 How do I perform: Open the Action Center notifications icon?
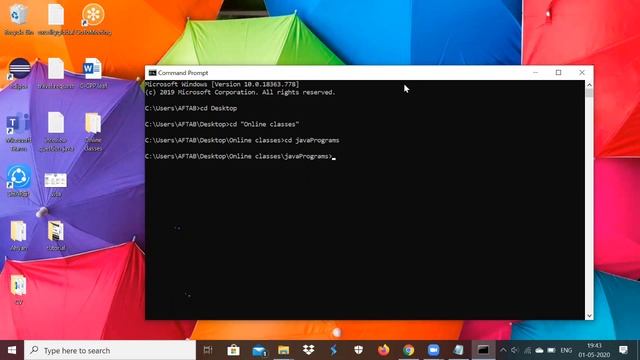click(623, 350)
